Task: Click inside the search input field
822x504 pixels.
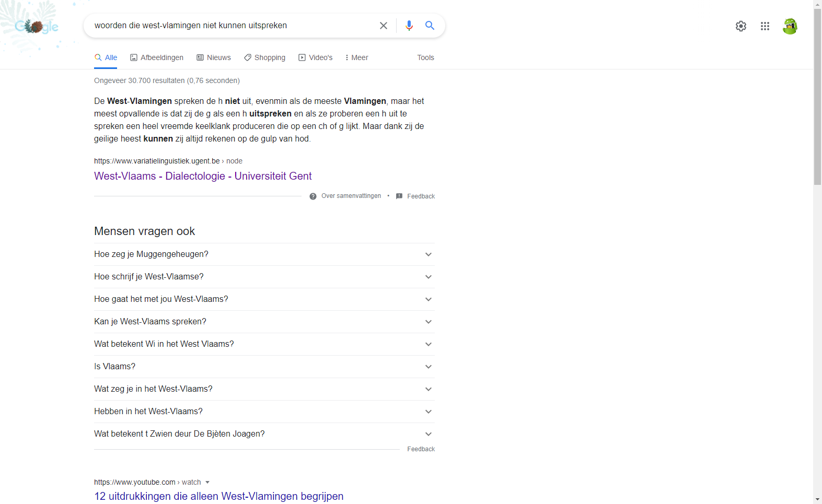Action: coord(230,26)
